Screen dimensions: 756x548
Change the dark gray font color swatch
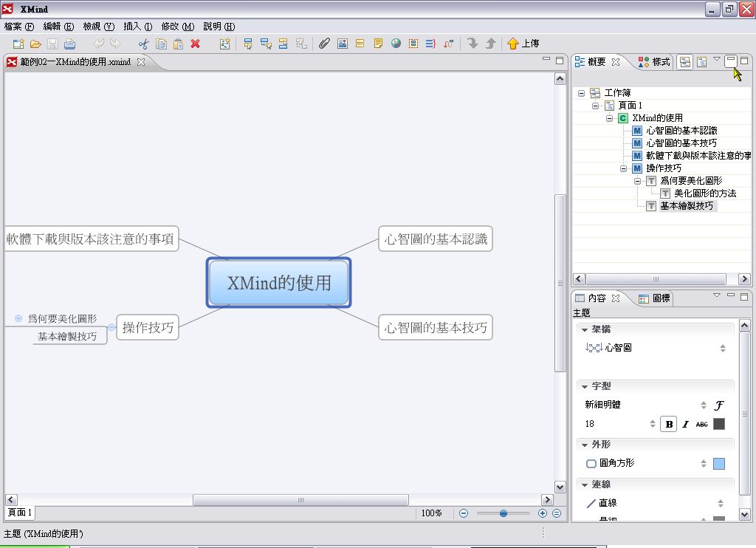(x=719, y=424)
